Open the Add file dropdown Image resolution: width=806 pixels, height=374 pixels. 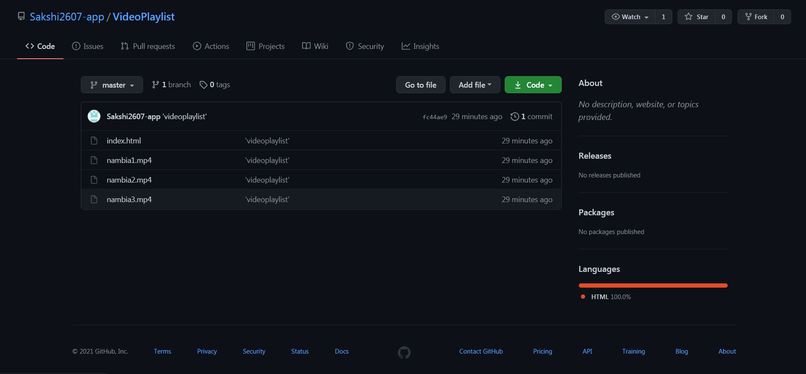click(475, 85)
